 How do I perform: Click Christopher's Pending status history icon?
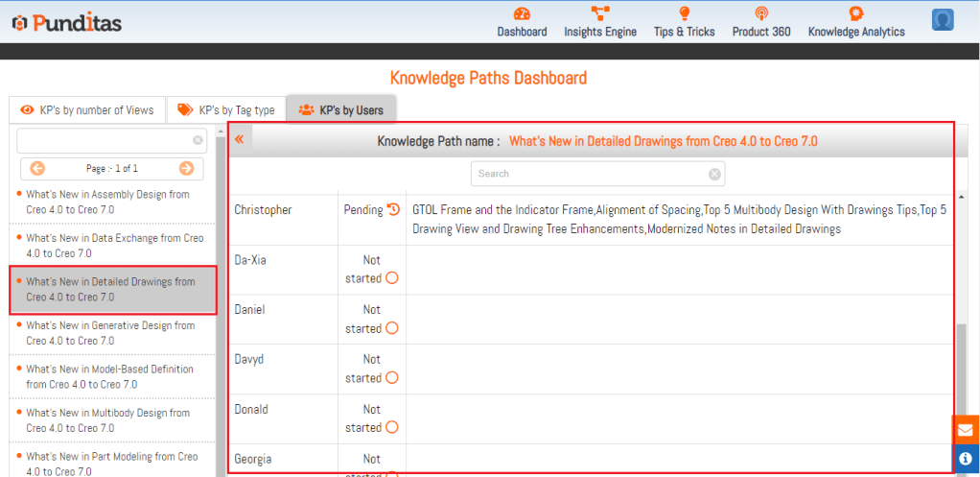pos(393,210)
